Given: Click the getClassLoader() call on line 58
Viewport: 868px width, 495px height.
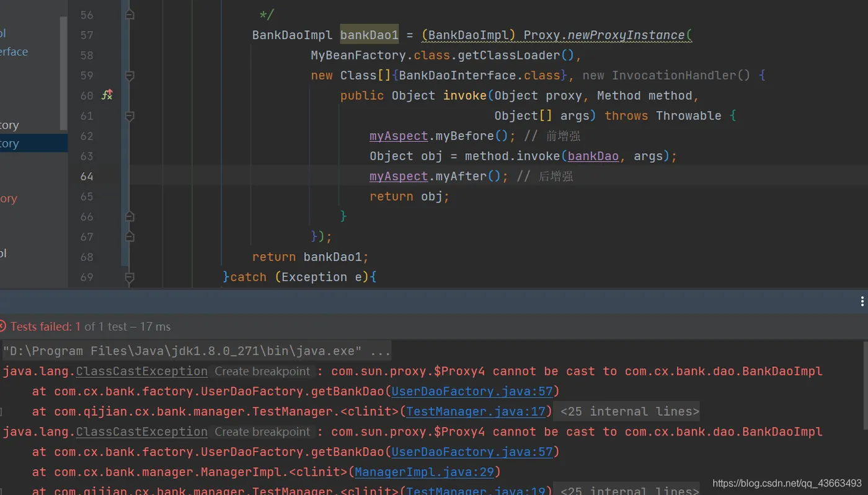Looking at the screenshot, I should [x=516, y=55].
